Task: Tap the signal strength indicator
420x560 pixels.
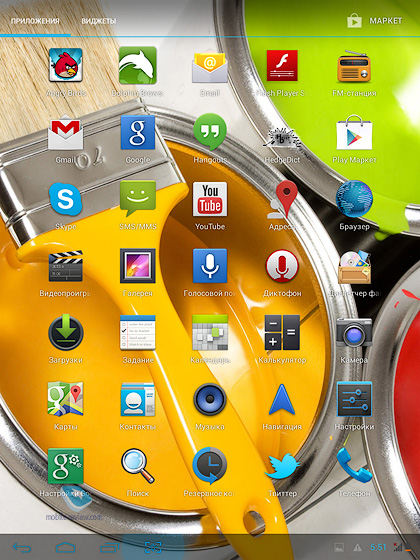Action: (398, 547)
